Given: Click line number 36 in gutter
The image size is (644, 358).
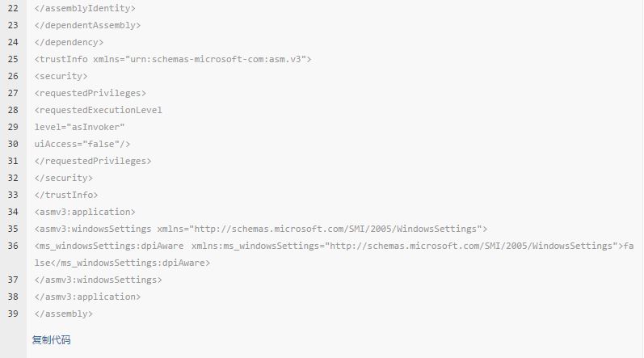Looking at the screenshot, I should 13,246.
